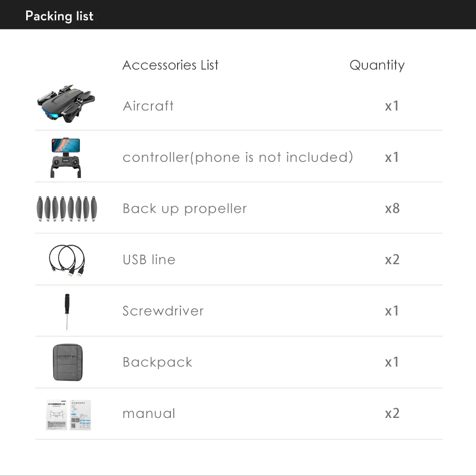Click the x2 quantity for USB line
The image size is (476, 476).
[392, 260]
